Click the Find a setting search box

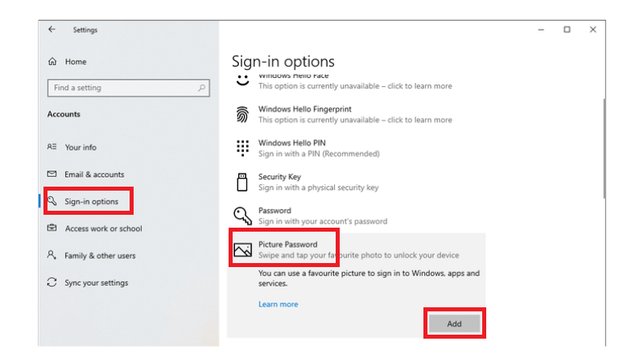[x=121, y=88]
